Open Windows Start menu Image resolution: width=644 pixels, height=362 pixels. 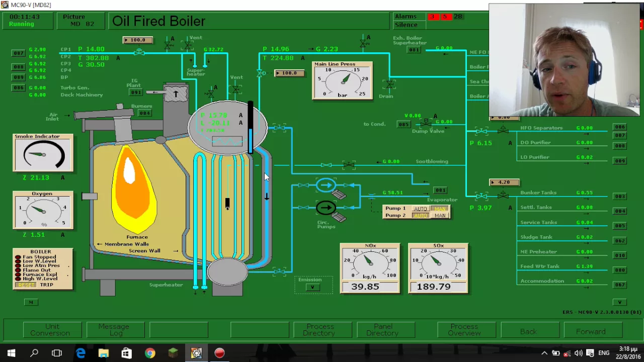point(11,353)
